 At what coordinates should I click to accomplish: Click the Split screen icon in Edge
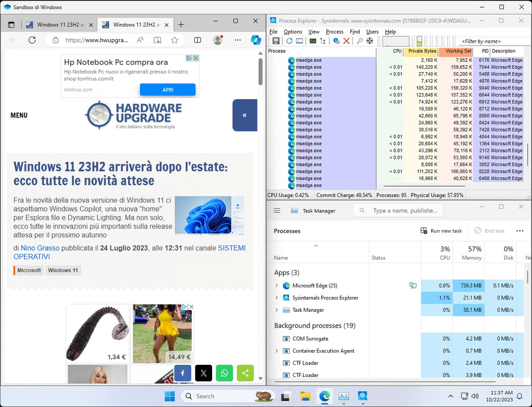tap(197, 40)
